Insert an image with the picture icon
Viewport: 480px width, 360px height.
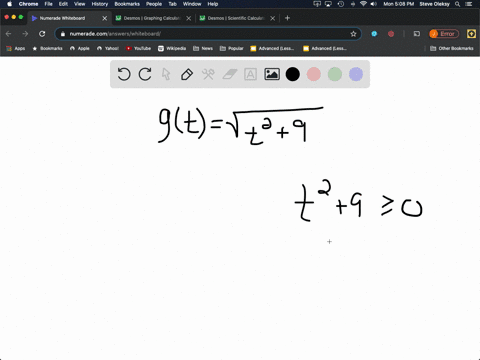coord(272,74)
